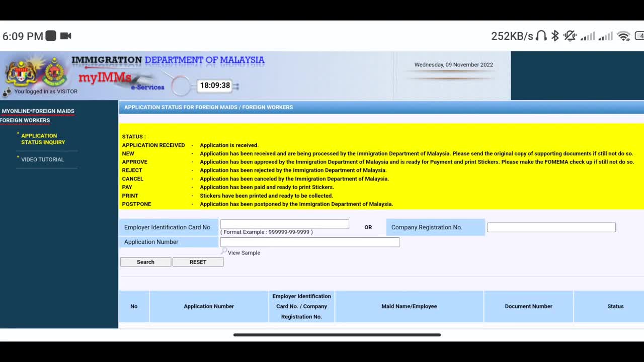Click the CANCEL status label
Image resolution: width=644 pixels, height=362 pixels.
coord(133,179)
